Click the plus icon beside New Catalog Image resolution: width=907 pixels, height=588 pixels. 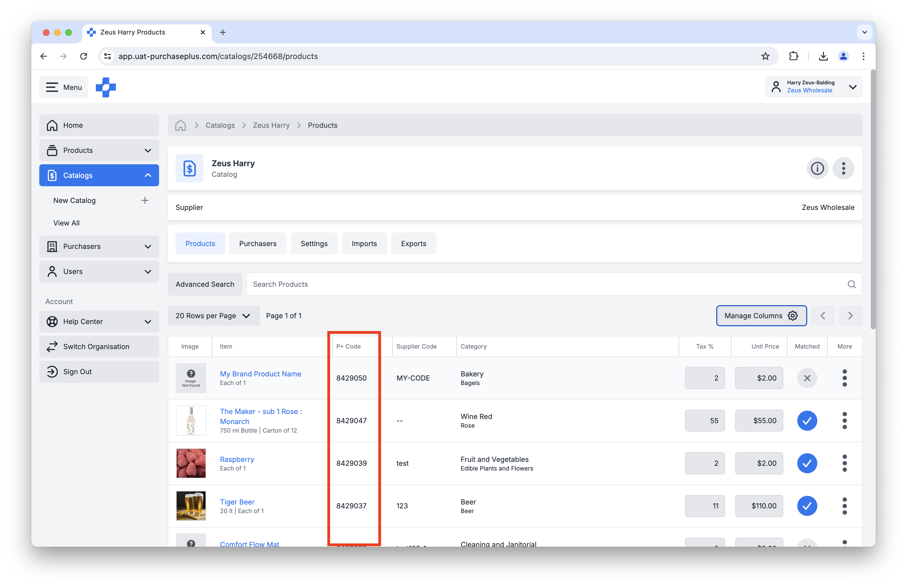pyautogui.click(x=145, y=200)
